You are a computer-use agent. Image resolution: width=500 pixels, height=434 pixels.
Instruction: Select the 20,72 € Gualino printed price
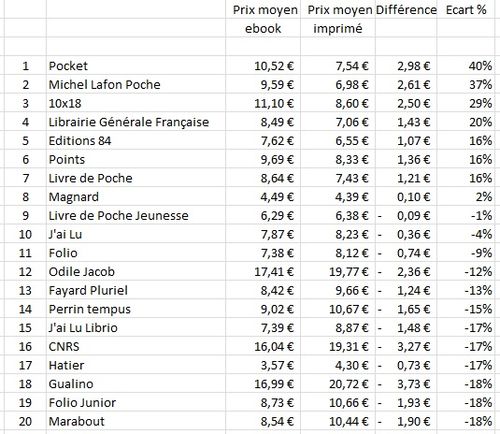coord(338,384)
